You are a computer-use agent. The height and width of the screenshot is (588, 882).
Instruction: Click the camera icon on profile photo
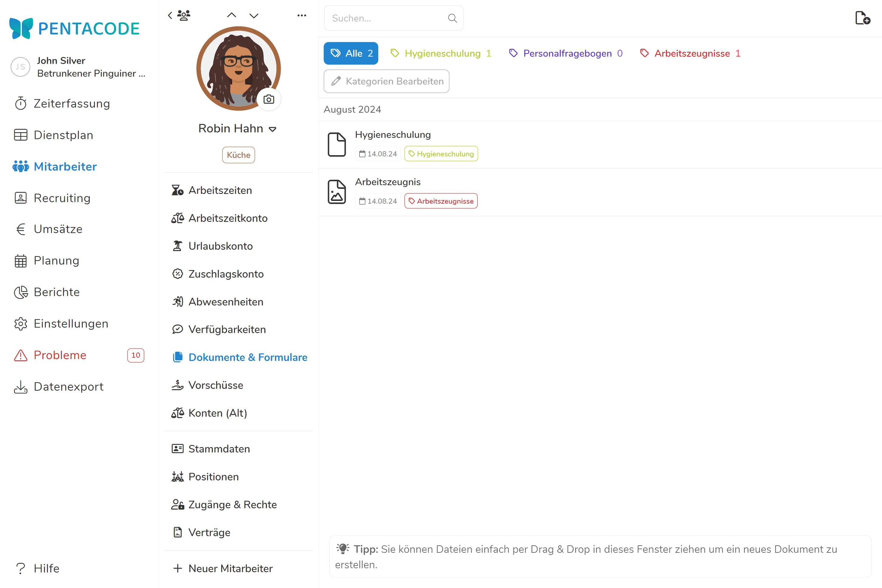269,99
